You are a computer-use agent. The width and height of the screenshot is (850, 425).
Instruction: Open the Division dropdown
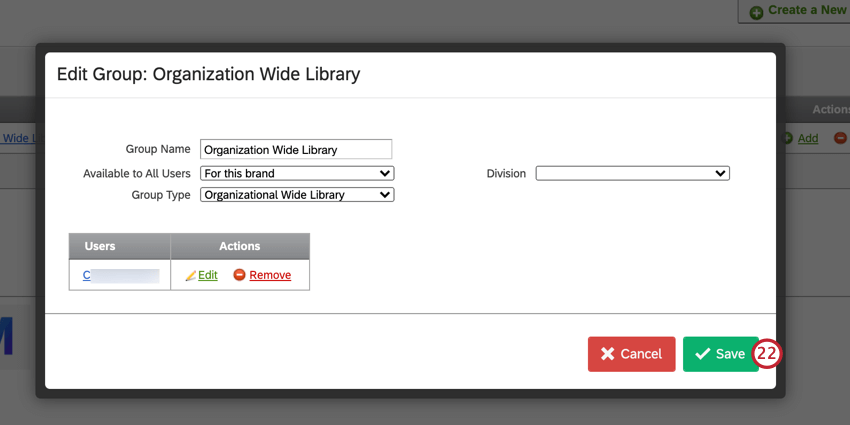point(632,173)
